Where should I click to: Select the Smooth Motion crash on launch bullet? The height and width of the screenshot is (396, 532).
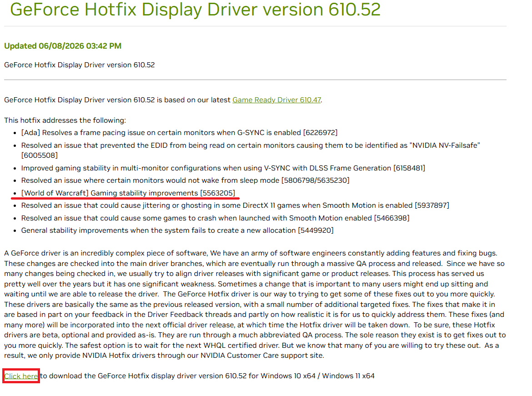(215, 218)
